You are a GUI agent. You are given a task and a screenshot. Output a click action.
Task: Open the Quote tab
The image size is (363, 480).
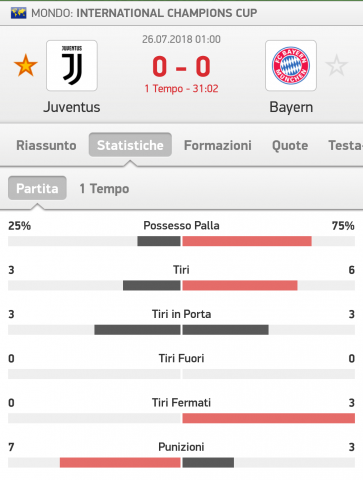click(290, 145)
